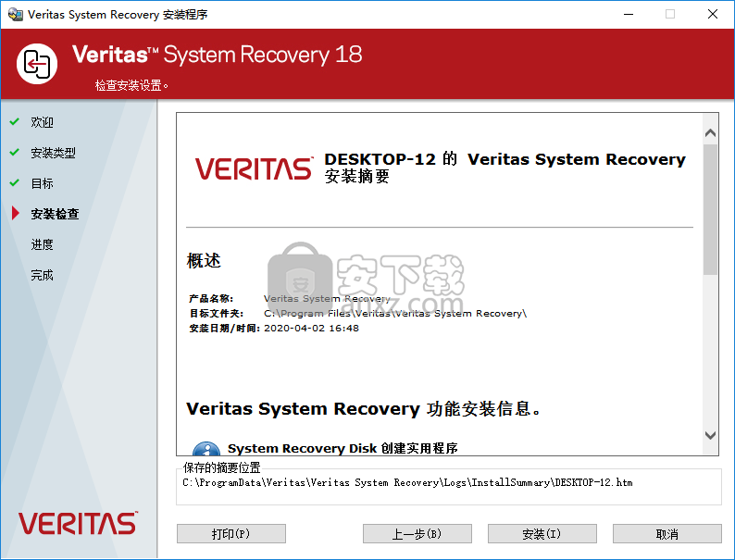Screen dimensions: 735x560
Task: Click the green checkmark beside 安装类型
Action: pos(15,153)
